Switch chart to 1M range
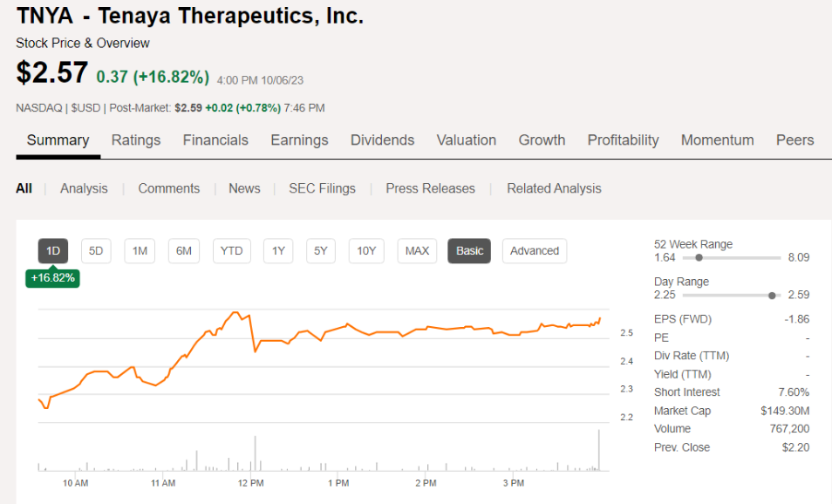Screen dimensions: 832x504 point(140,251)
